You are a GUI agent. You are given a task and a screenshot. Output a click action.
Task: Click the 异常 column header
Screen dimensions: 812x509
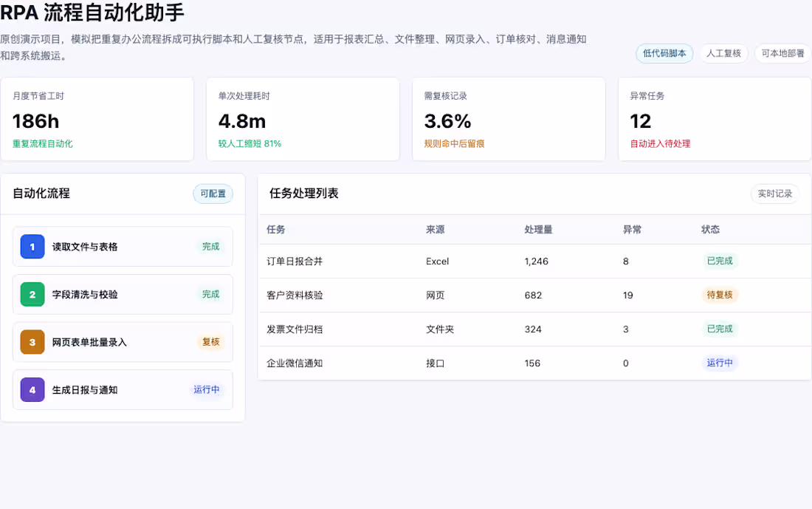pyautogui.click(x=632, y=230)
